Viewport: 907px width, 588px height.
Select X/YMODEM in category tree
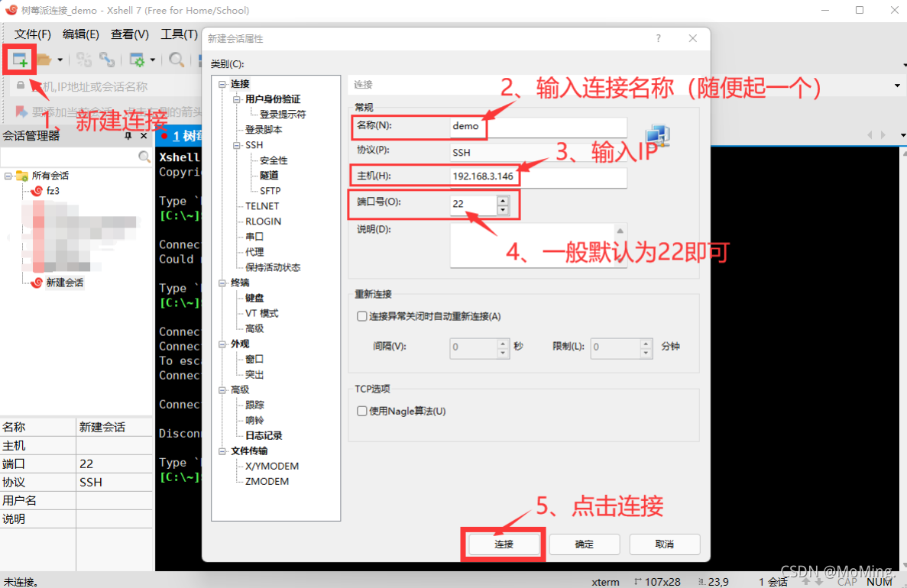272,466
